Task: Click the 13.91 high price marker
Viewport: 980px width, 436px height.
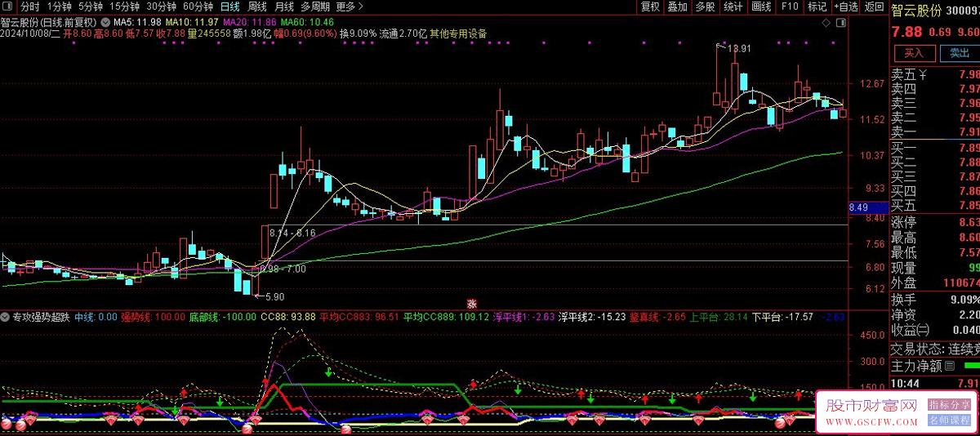Action: click(737, 49)
